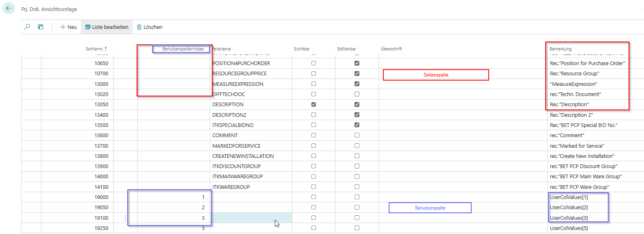Open row 19100 three-dot options menu
The width and height of the screenshot is (644, 234).
tap(125, 218)
